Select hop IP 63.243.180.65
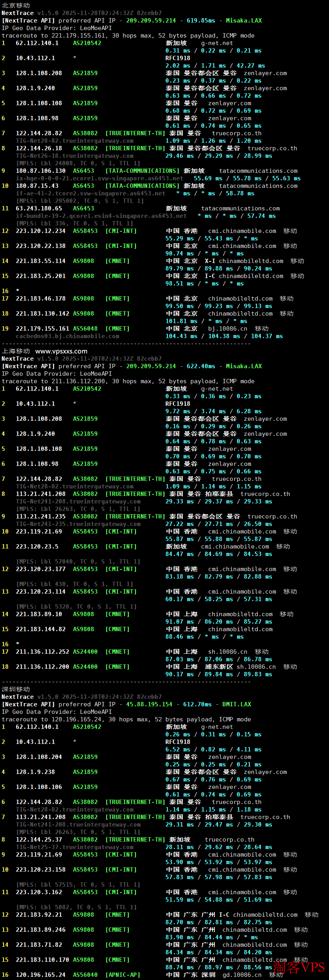The width and height of the screenshot is (329, 980). click(x=39, y=208)
